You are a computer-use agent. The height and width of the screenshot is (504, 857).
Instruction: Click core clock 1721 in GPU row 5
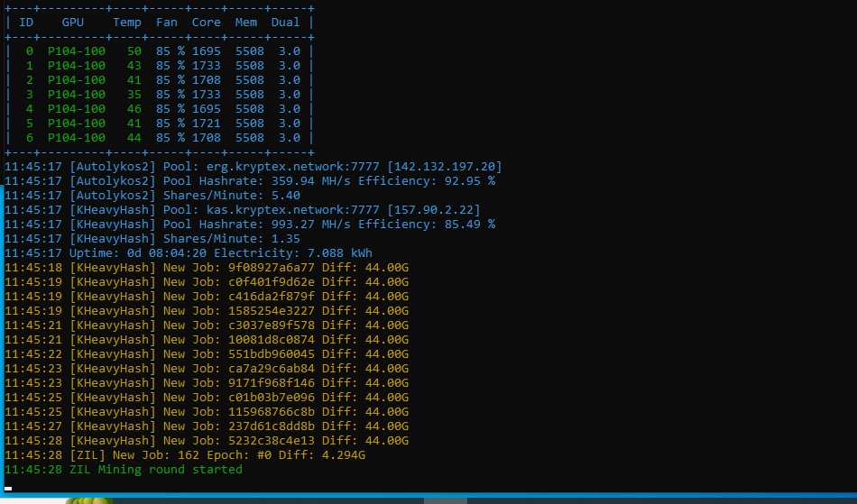[206, 124]
